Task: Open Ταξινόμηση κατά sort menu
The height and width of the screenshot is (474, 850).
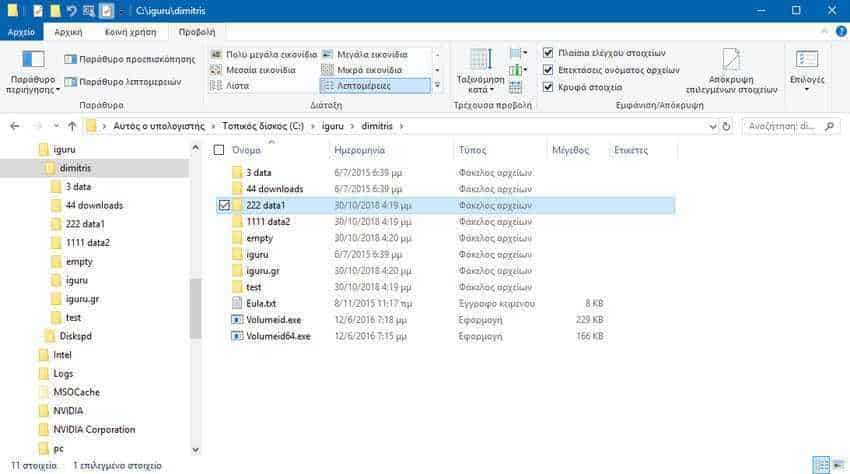Action: pyautogui.click(x=480, y=71)
